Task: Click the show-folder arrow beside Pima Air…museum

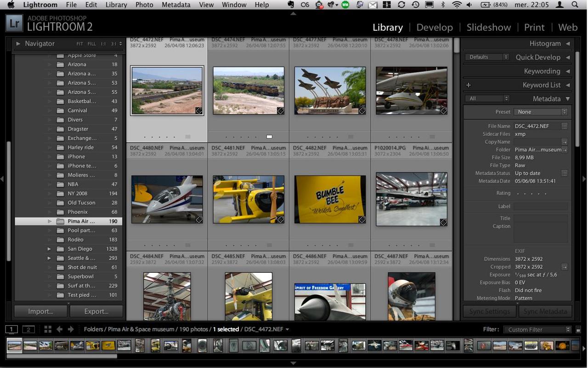Action: click(x=565, y=149)
